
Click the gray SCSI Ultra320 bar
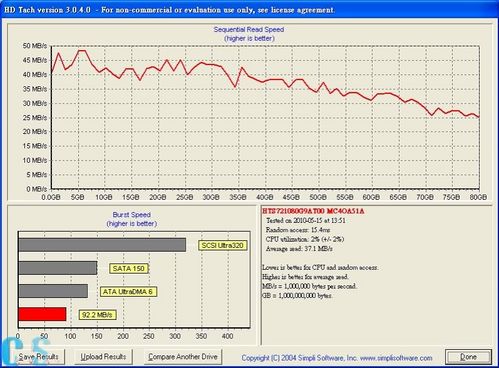[102, 245]
